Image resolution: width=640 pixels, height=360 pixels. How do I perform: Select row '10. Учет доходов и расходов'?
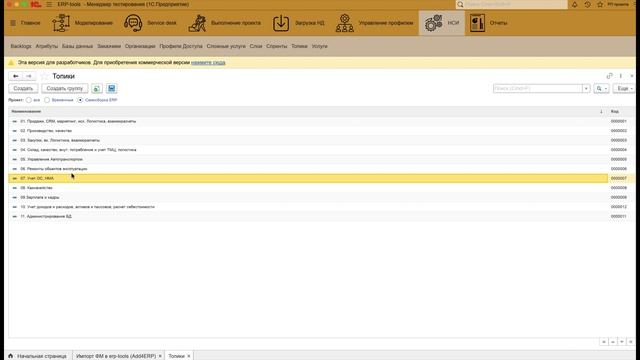(308, 207)
